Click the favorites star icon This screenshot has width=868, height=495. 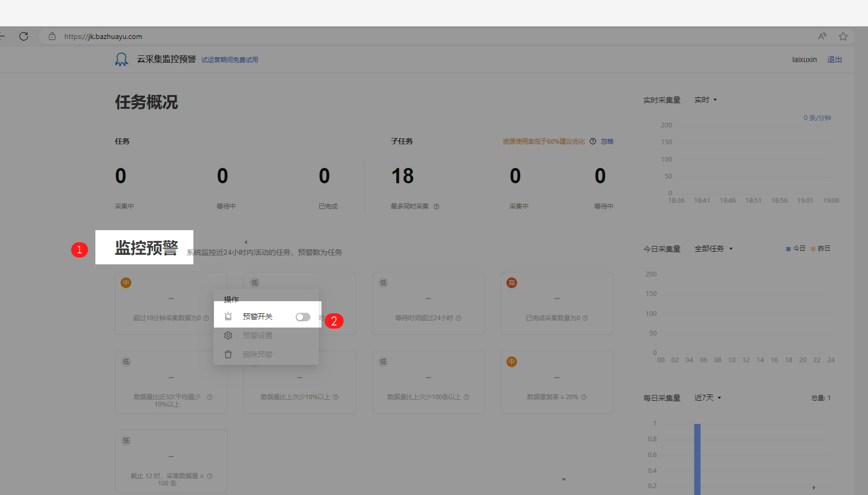843,36
